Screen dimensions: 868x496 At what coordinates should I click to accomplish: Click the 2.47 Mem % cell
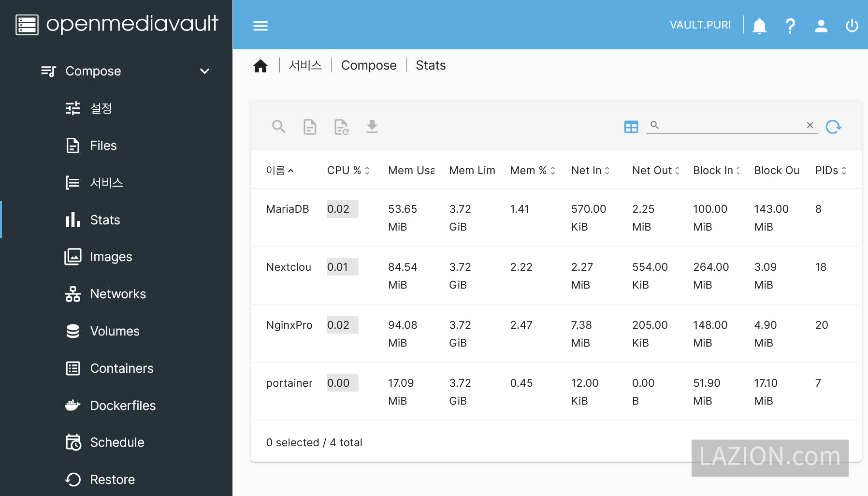(521, 325)
